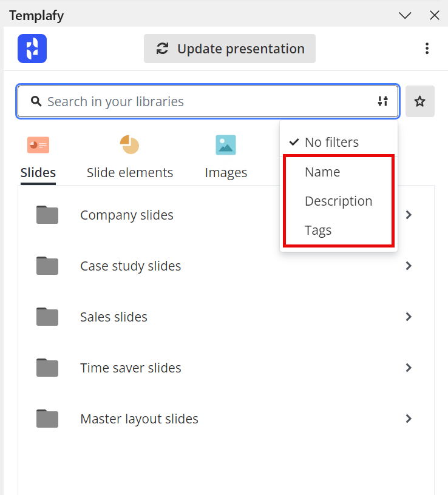The width and height of the screenshot is (448, 495).
Task: Click the Update presentation button
Action: (229, 49)
